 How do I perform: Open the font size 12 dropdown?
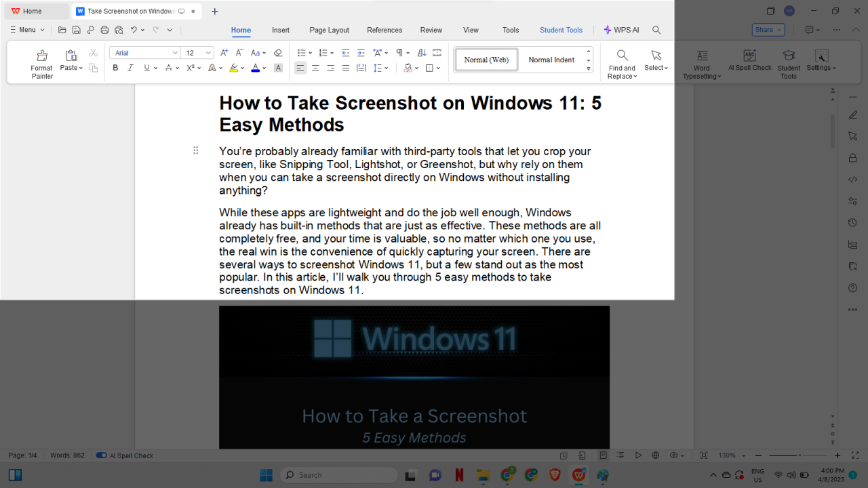point(208,53)
